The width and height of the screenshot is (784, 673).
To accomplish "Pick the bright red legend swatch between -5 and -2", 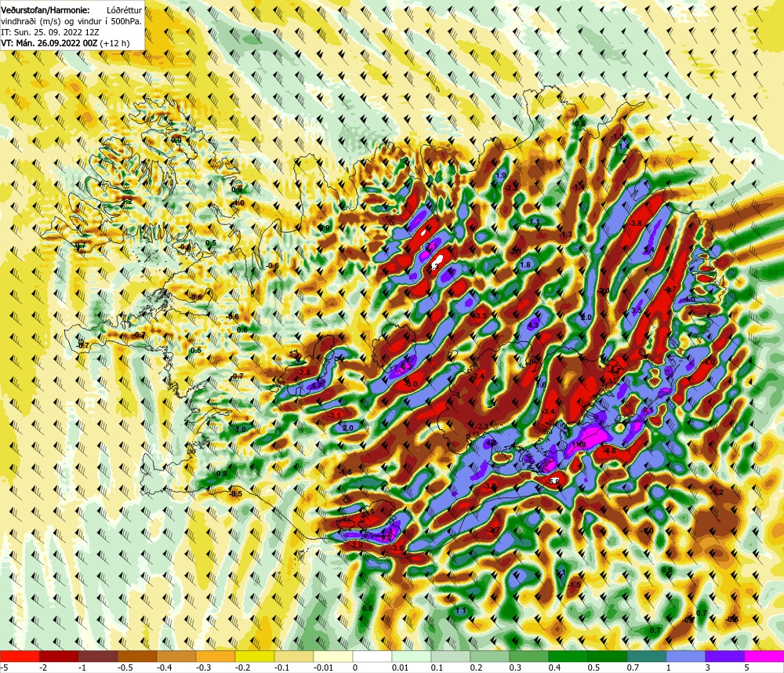I will pos(20,656).
